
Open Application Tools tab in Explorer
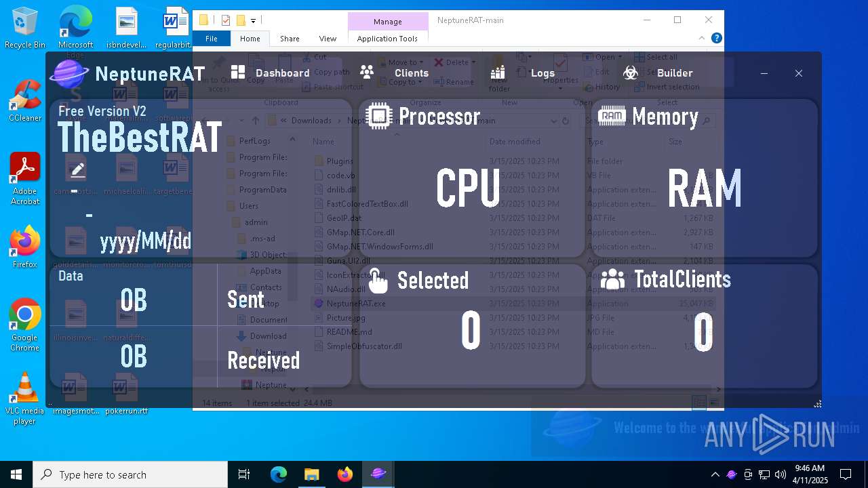pyautogui.click(x=387, y=39)
